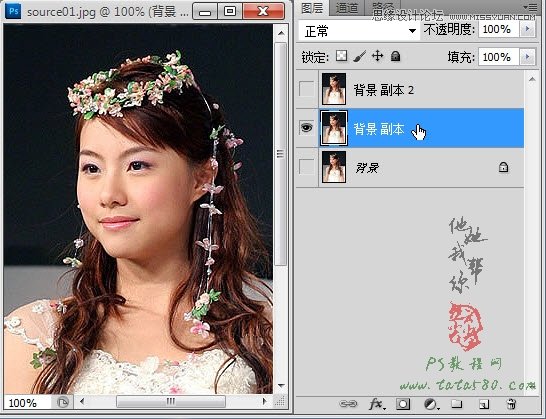This screenshot has width=546, height=419.
Task: Toggle lock transparent pixels icon
Action: [x=342, y=56]
